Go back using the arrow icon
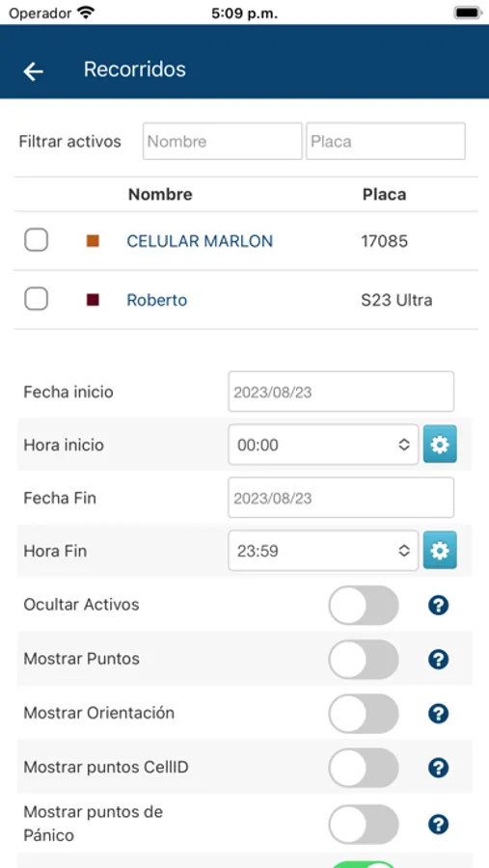 pyautogui.click(x=33, y=70)
